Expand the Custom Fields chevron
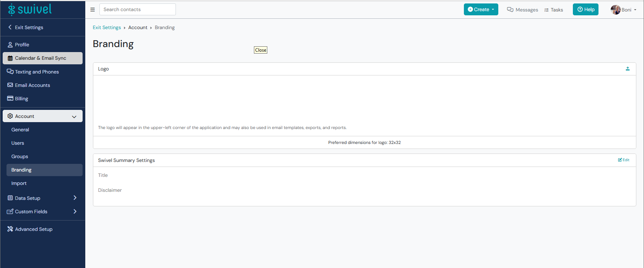 point(75,211)
